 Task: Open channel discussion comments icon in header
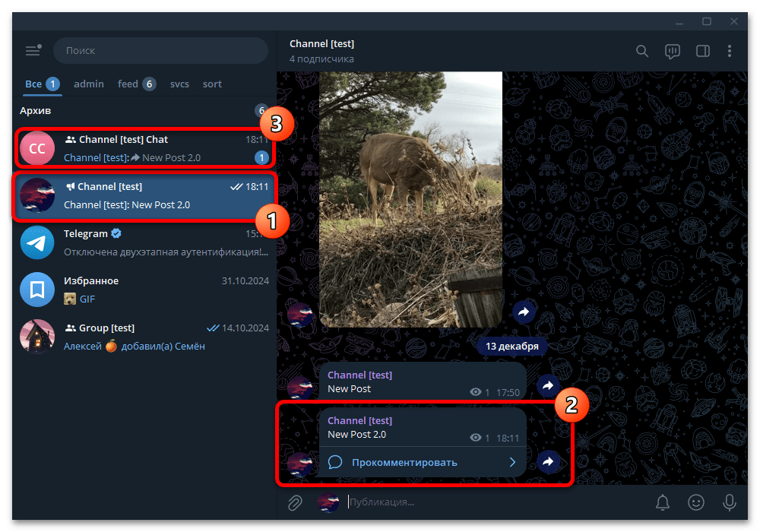pyautogui.click(x=673, y=51)
